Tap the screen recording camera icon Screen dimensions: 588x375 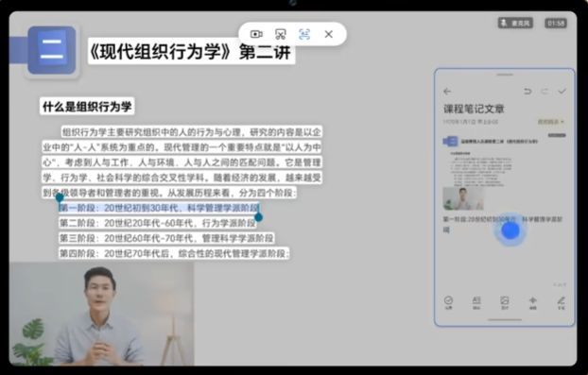pyautogui.click(x=256, y=34)
